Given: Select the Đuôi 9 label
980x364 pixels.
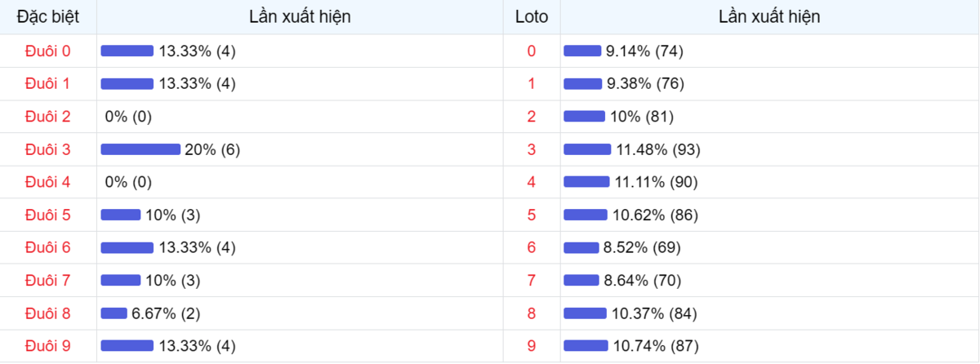Looking at the screenshot, I should click(48, 346).
